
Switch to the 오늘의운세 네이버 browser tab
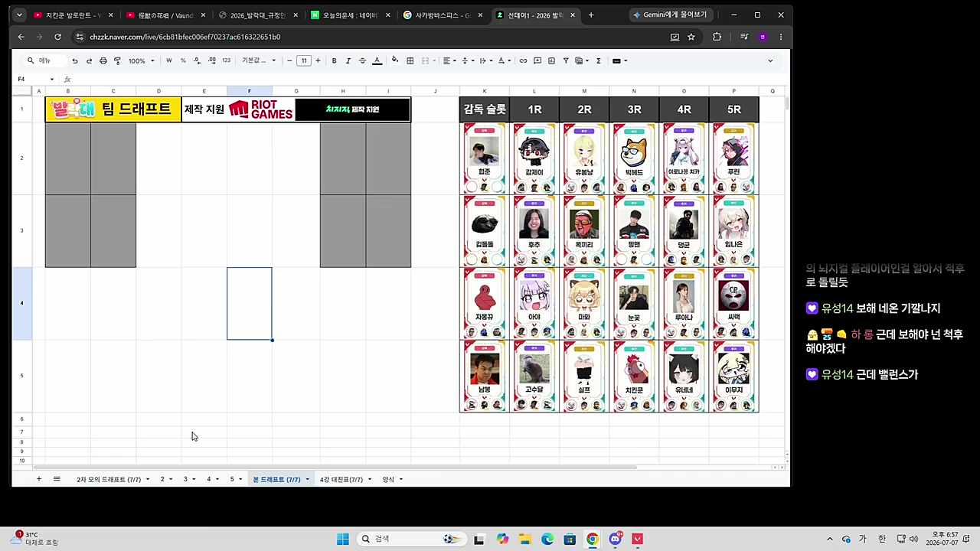coord(350,15)
